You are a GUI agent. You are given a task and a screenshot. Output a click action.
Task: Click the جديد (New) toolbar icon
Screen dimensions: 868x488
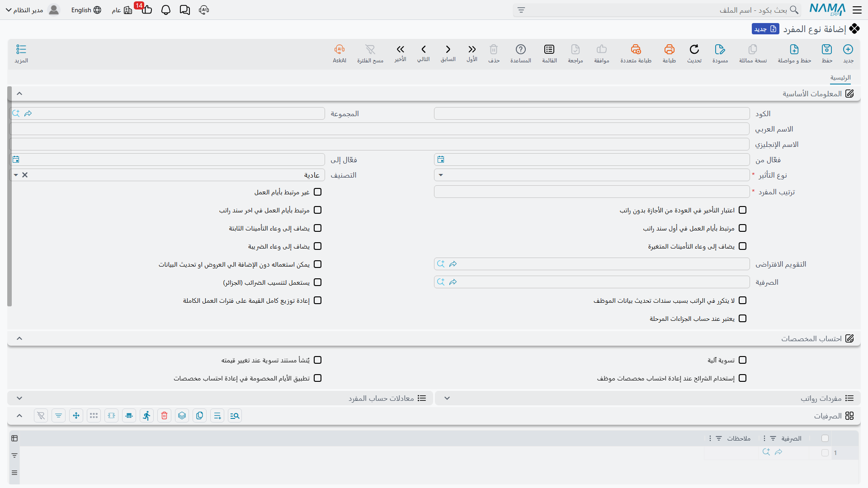click(x=848, y=49)
